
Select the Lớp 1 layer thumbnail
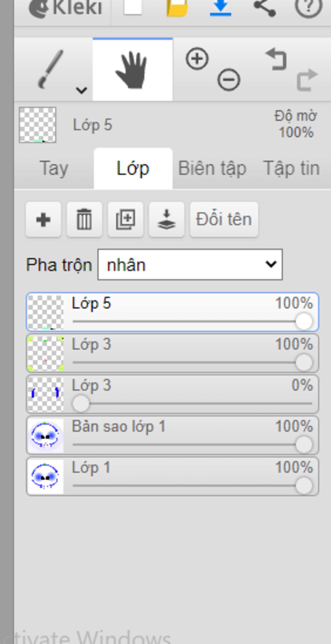[x=46, y=476]
